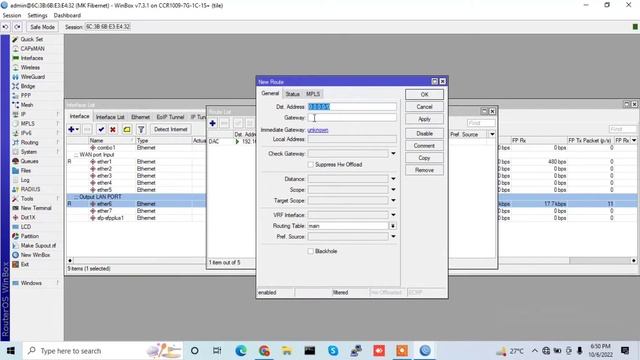Open the unknown Immediate Gateway link

pyautogui.click(x=318, y=130)
